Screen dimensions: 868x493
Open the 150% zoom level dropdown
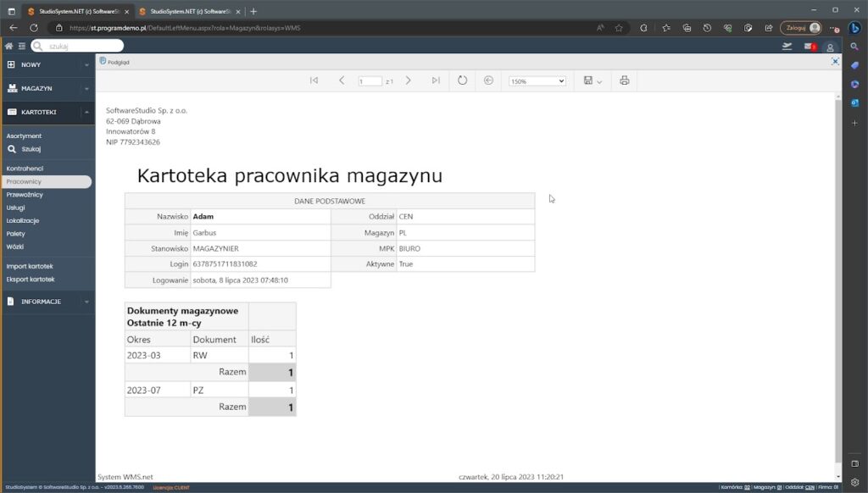pyautogui.click(x=537, y=81)
